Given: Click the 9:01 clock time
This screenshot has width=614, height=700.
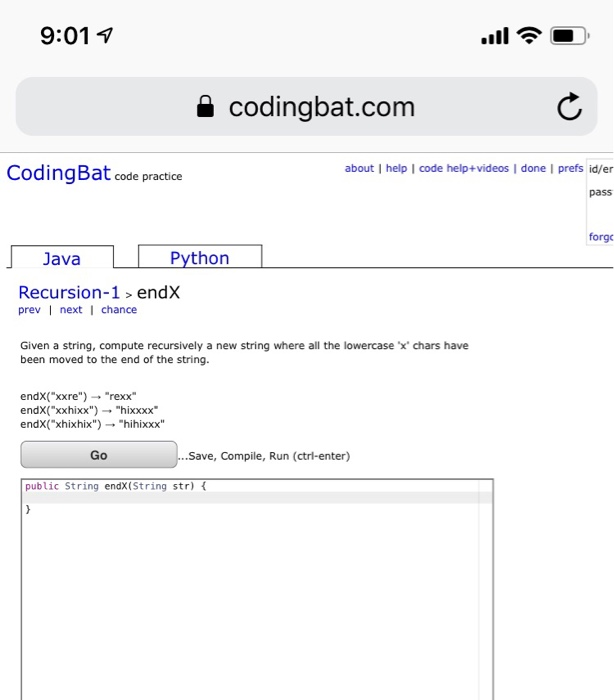Looking at the screenshot, I should point(65,35).
